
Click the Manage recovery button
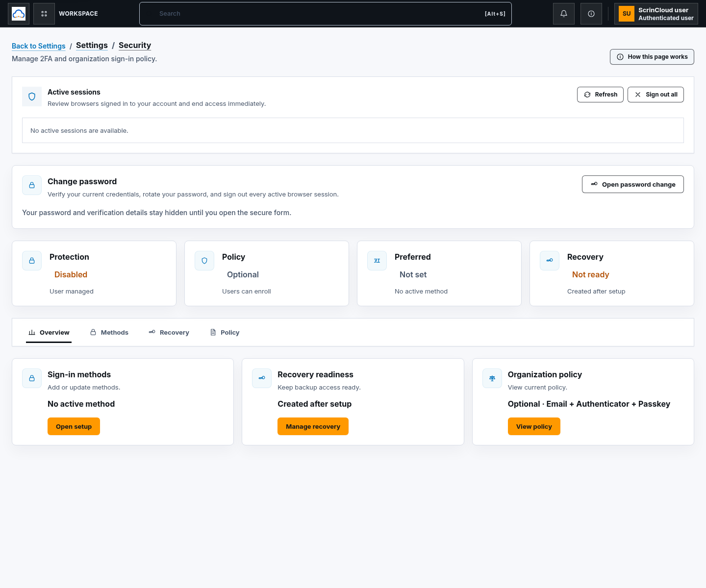[x=313, y=426]
